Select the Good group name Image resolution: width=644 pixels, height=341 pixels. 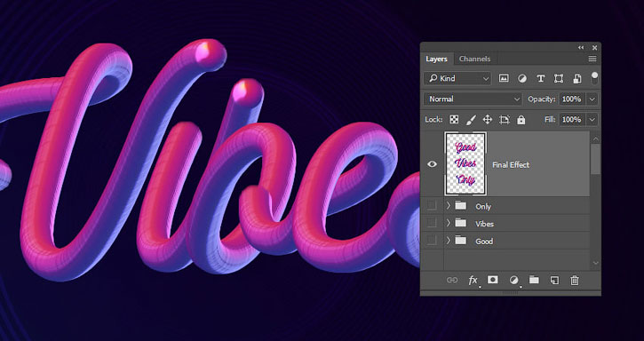[484, 242]
